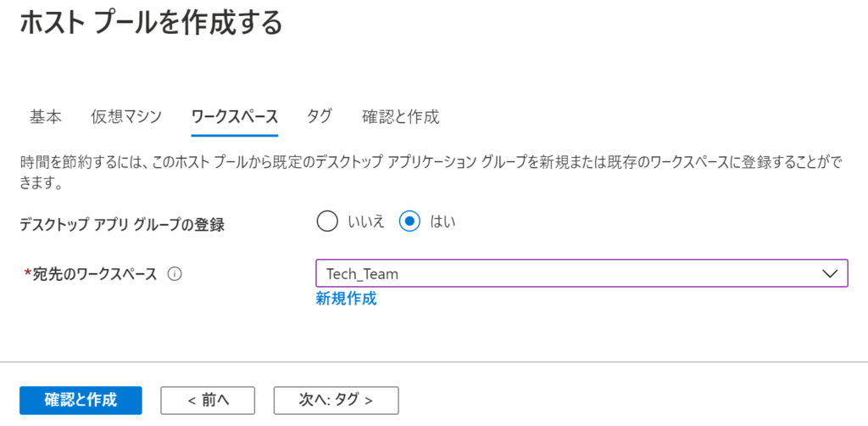Image resolution: width=868 pixels, height=426 pixels.
Task: Expand the Tech_Team dropdown chevron arrow
Action: 829,273
